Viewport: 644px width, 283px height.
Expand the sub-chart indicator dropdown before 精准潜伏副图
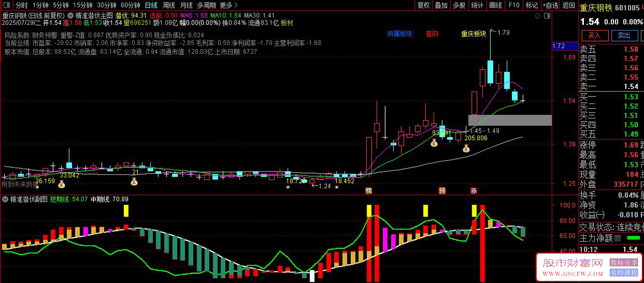point(5,199)
